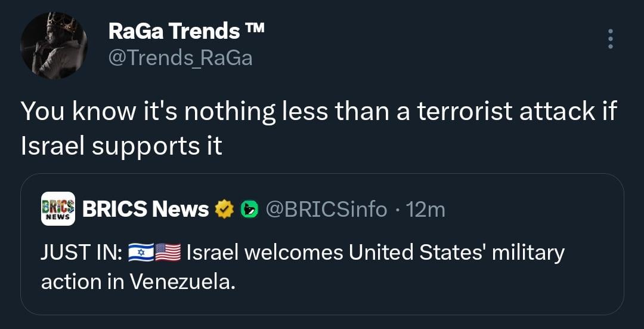Click the United States flag emoji
The height and width of the screenshot is (329, 644).
[x=168, y=253]
